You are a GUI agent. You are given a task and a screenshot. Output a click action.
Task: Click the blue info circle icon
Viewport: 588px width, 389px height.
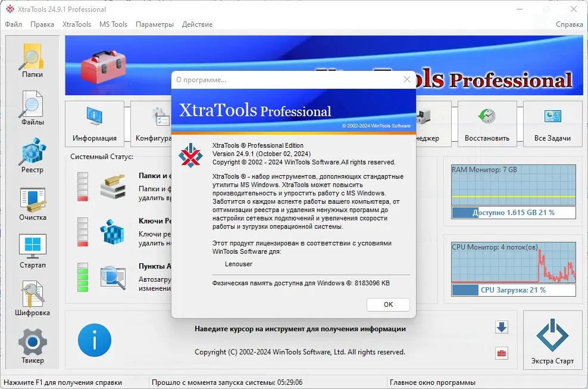pos(95,340)
